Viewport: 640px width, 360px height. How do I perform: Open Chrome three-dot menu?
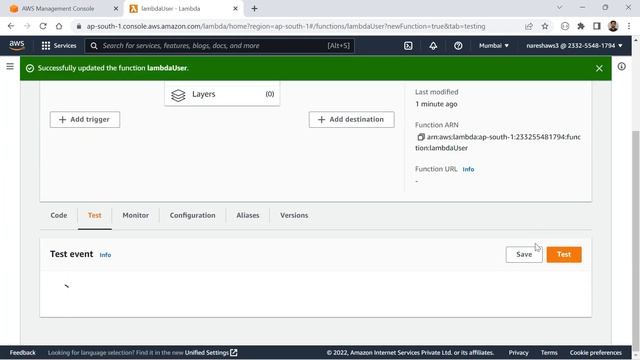(629, 26)
